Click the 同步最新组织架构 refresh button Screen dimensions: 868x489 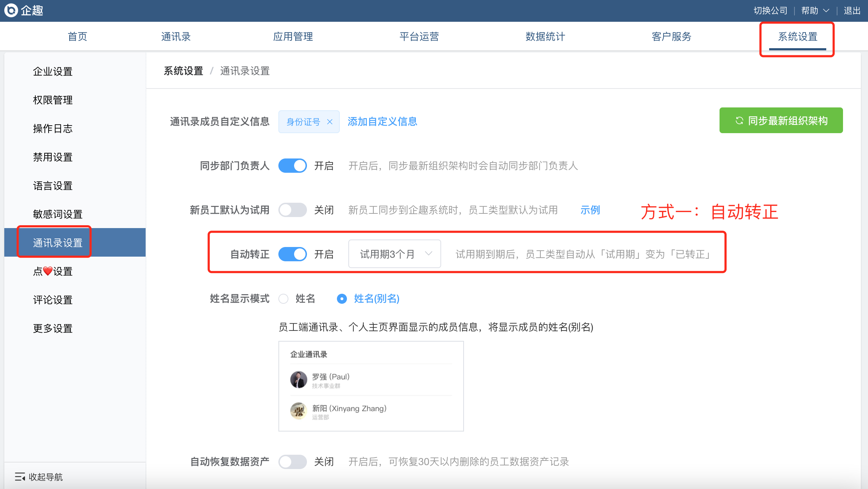pos(781,121)
